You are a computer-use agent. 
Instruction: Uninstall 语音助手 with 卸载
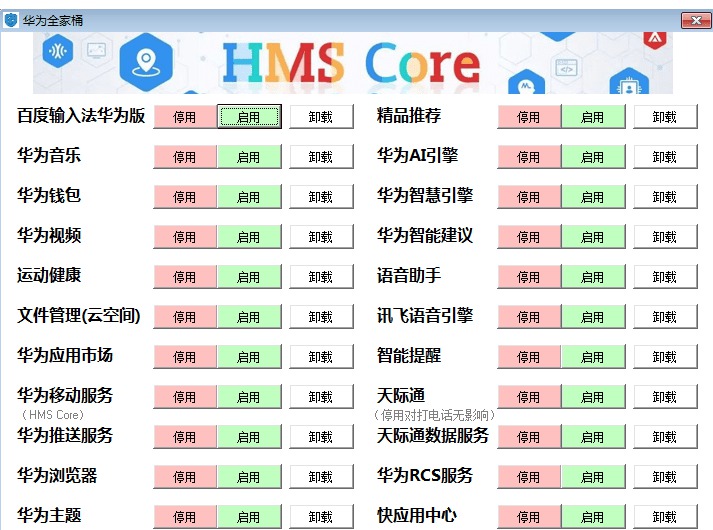[x=665, y=277]
